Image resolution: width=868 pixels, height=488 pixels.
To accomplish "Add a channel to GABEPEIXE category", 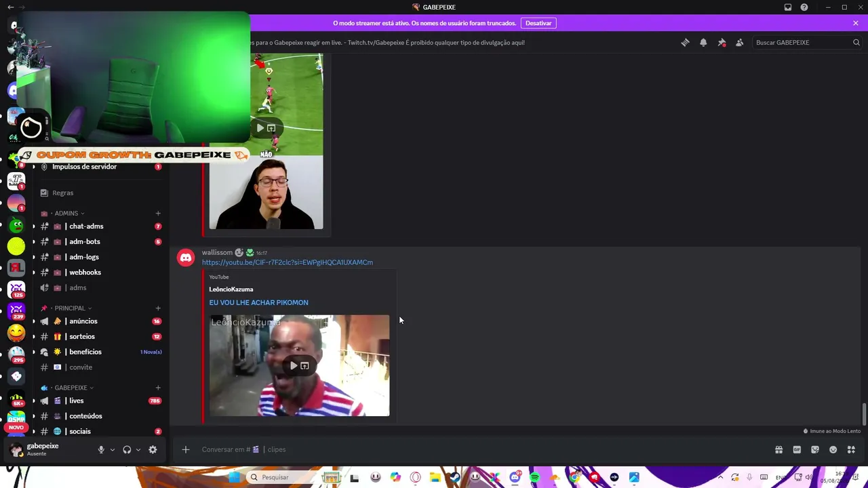I will [x=158, y=388].
